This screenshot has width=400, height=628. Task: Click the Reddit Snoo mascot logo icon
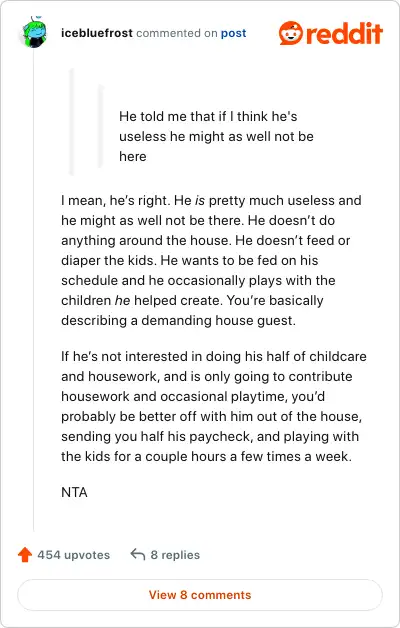click(x=290, y=33)
